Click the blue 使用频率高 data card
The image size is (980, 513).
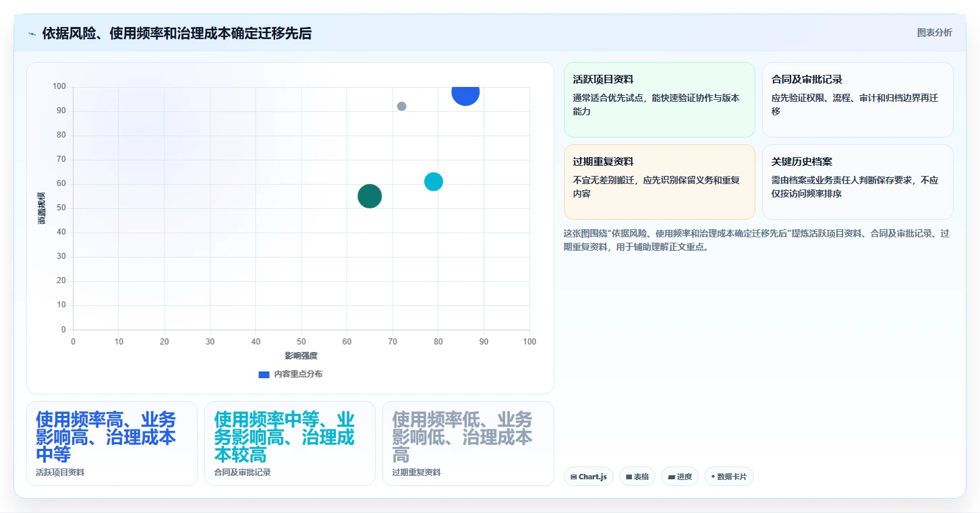coord(112,444)
